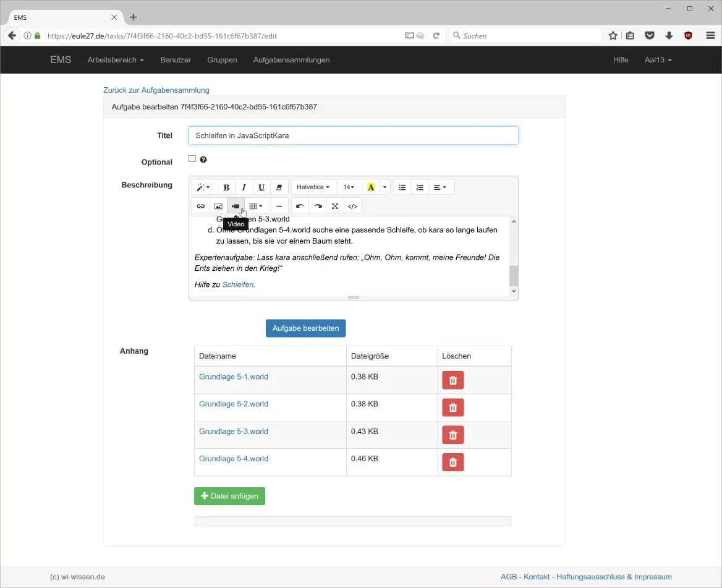Follow the Zurück zur Aufgabensammlung link

coord(156,90)
